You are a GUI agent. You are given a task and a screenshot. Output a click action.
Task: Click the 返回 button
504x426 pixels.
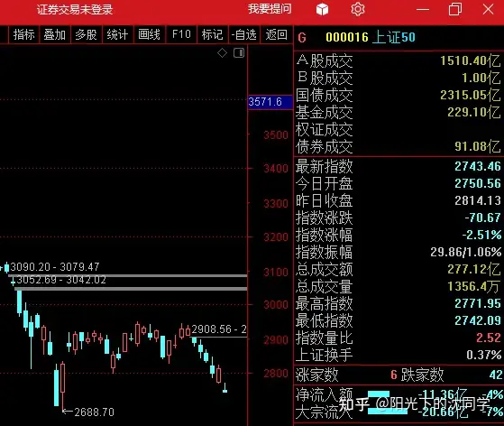click(x=277, y=34)
